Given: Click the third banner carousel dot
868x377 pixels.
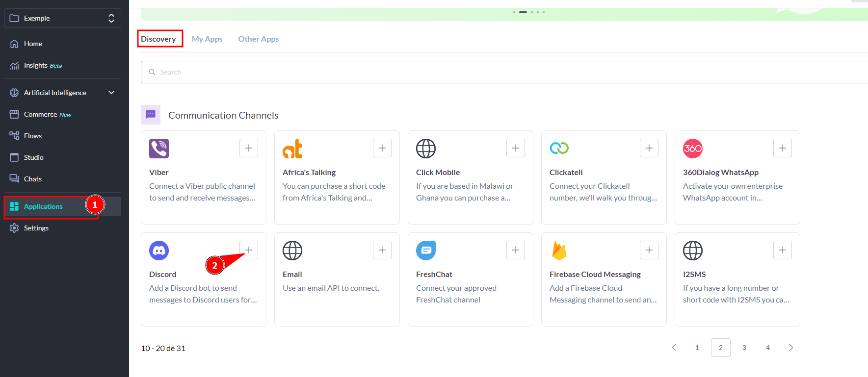Looking at the screenshot, I should [x=532, y=12].
